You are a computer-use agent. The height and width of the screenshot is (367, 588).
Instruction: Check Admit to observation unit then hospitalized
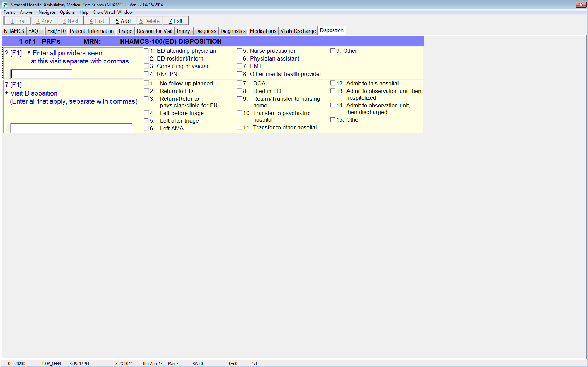tap(333, 91)
